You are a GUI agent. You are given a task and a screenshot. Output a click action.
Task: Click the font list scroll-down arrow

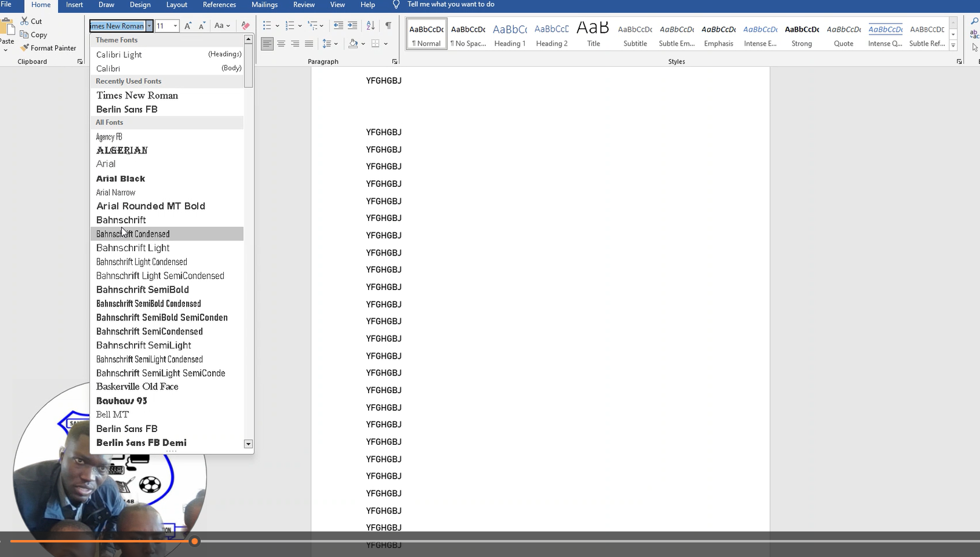[248, 444]
